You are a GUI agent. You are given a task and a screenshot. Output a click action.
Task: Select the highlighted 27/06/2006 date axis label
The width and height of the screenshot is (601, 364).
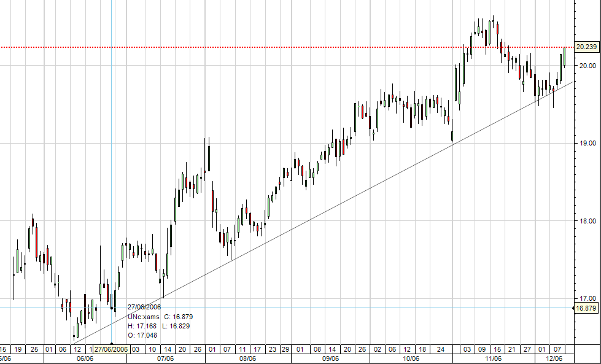tap(111, 349)
